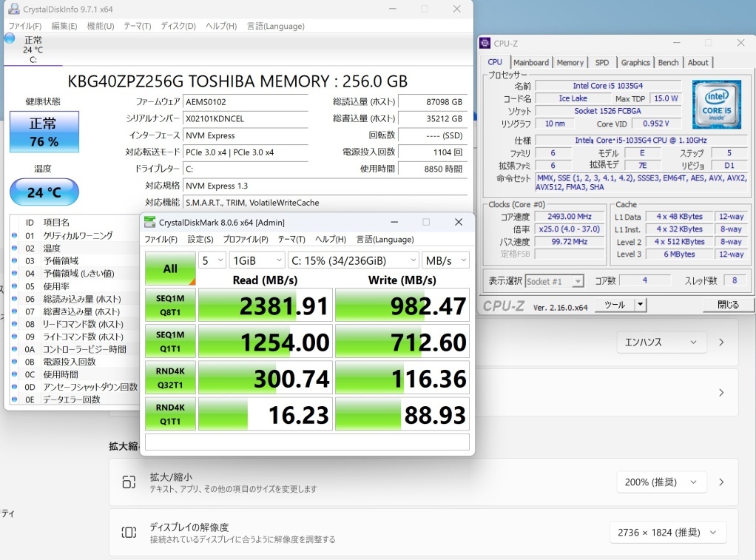The width and height of the screenshot is (756, 560).
Task: Open the Bench tab in CPU-Z
Action: [668, 63]
